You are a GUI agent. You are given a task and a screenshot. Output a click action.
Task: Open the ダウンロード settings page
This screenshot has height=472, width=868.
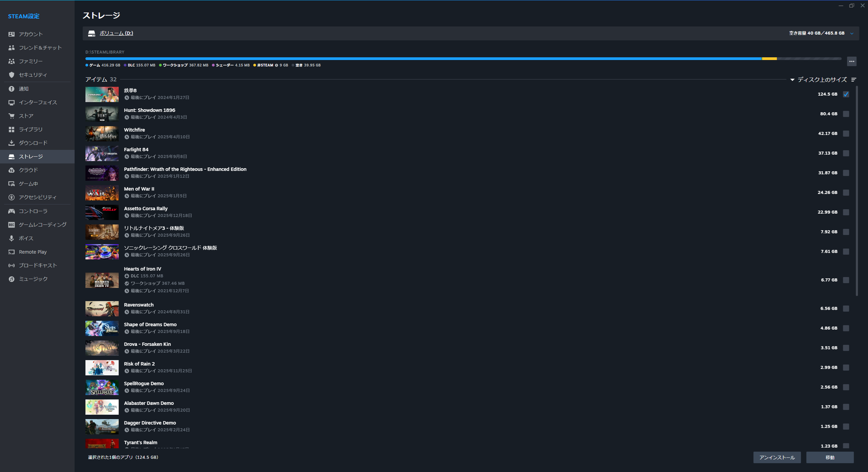pos(33,143)
